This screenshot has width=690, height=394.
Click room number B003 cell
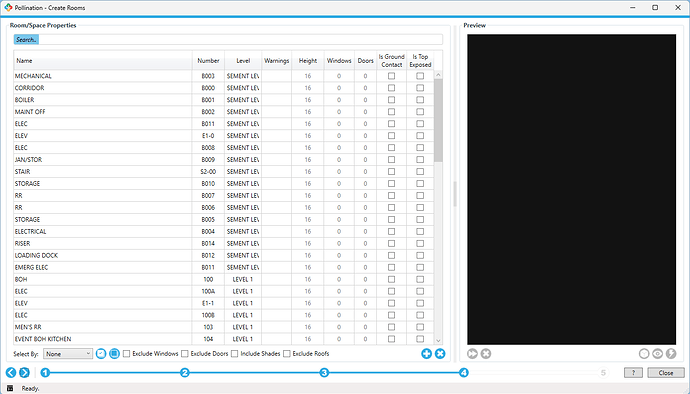coord(208,76)
